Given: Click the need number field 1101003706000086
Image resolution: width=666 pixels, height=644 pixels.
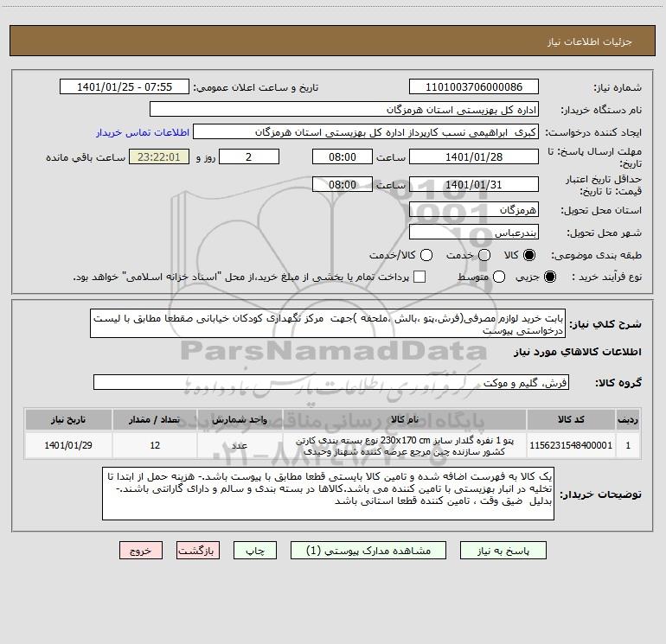Looking at the screenshot, I should pos(474,87).
